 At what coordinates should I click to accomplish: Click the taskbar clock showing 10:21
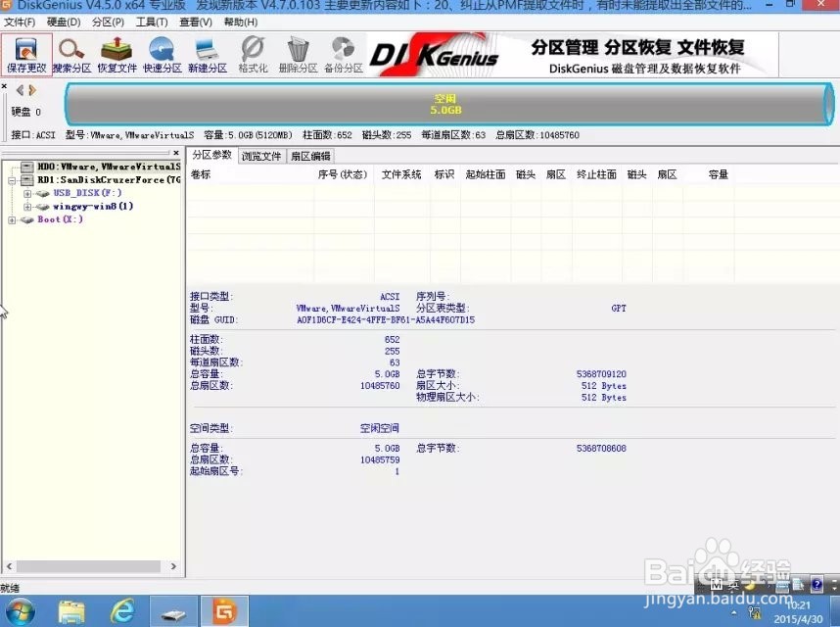tap(798, 605)
